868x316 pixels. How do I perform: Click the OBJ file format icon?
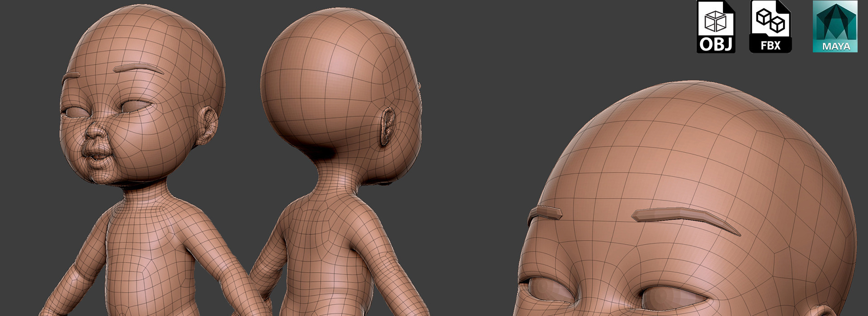coord(716,27)
